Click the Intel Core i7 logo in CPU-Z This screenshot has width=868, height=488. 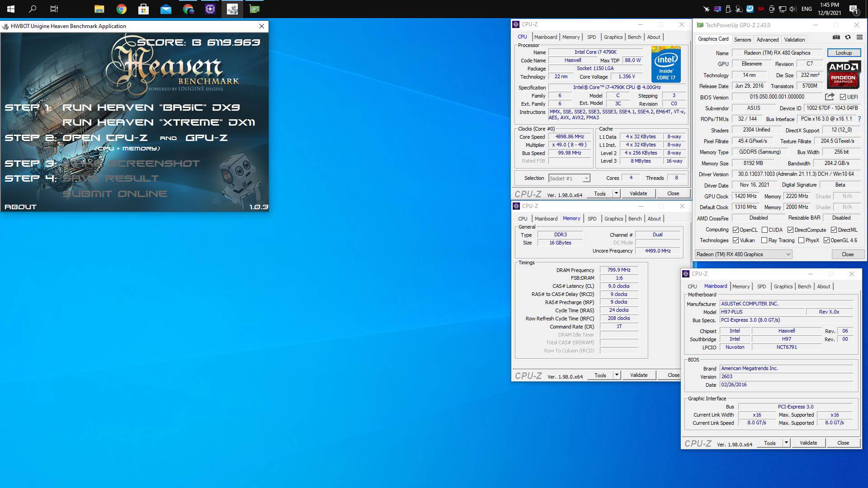[666, 64]
